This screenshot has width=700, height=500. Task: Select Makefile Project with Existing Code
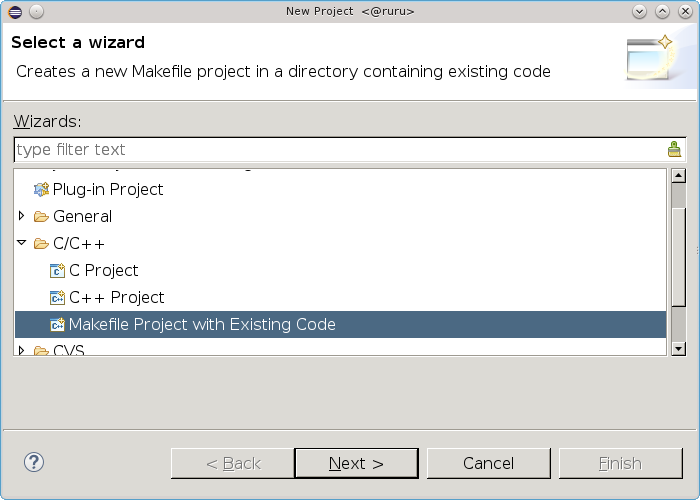[x=202, y=324]
